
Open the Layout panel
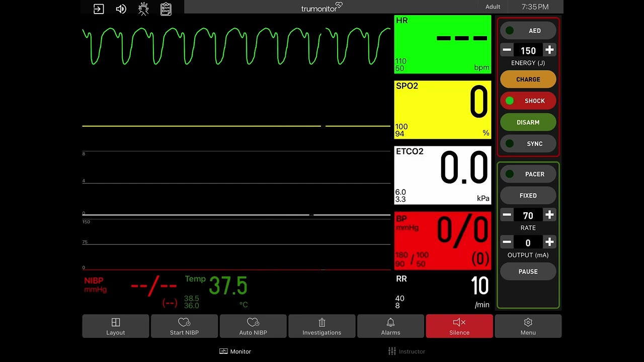coord(116,326)
